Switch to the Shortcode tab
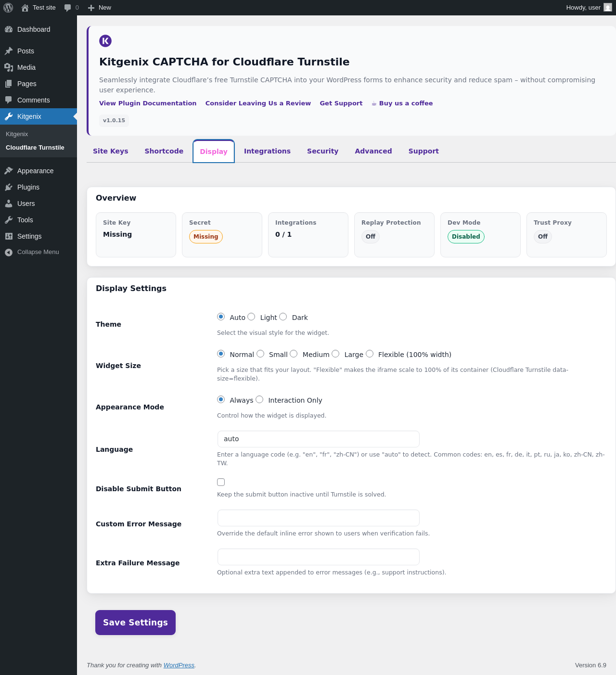The image size is (616, 675). pyautogui.click(x=164, y=151)
